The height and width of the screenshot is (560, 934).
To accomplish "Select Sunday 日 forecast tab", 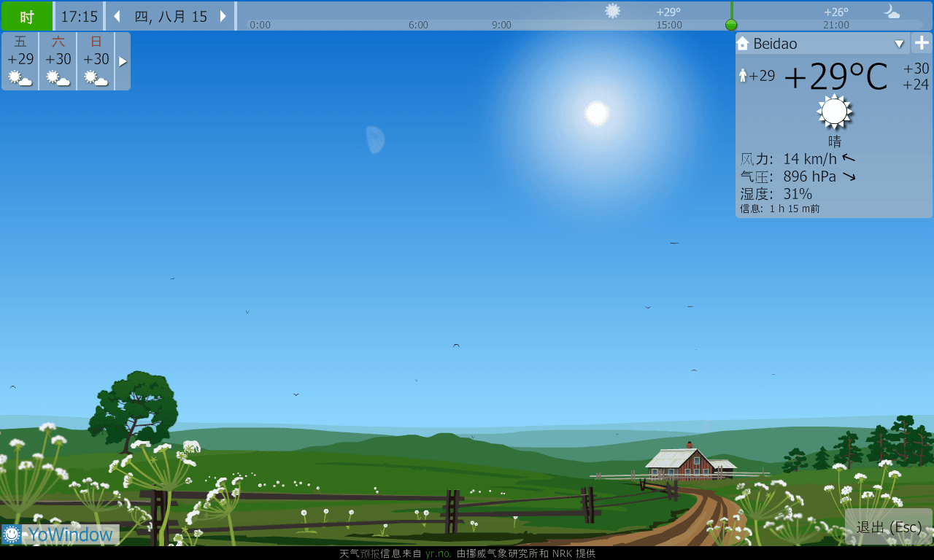I will coord(96,61).
